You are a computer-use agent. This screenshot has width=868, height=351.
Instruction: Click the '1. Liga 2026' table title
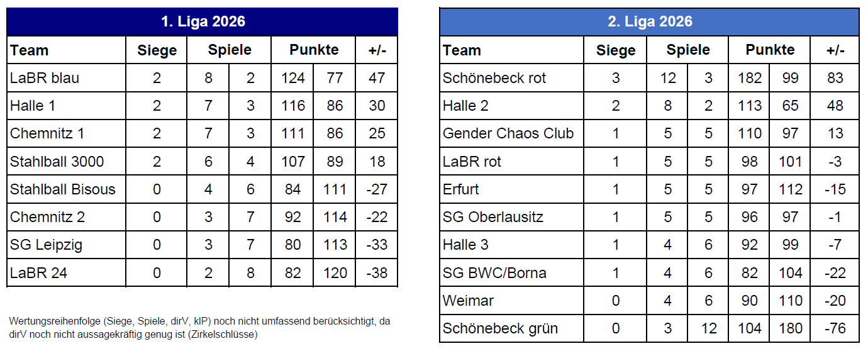click(x=203, y=21)
